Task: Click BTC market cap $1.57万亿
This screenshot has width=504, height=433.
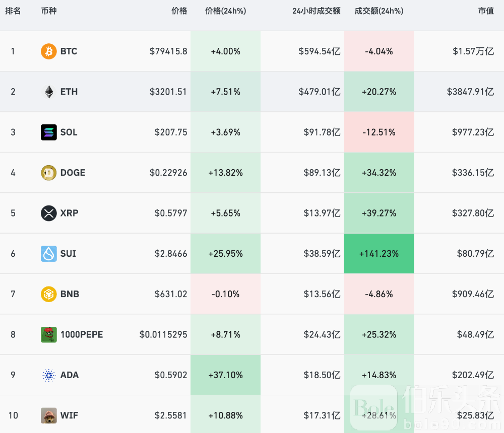Action: pos(473,51)
